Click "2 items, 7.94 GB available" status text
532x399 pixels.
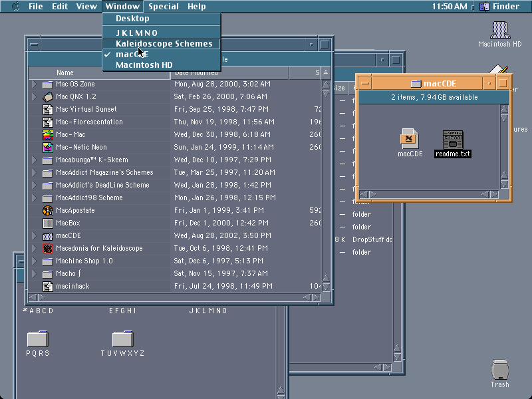point(434,97)
